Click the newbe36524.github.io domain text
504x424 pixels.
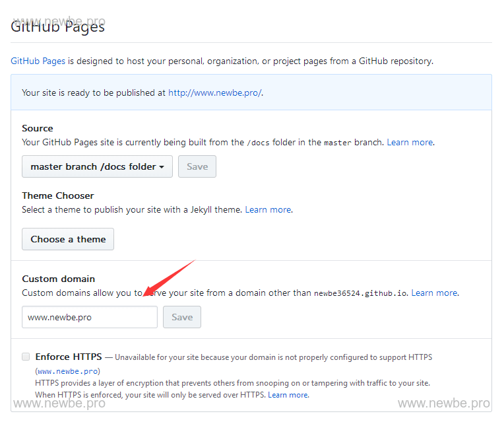361,293
